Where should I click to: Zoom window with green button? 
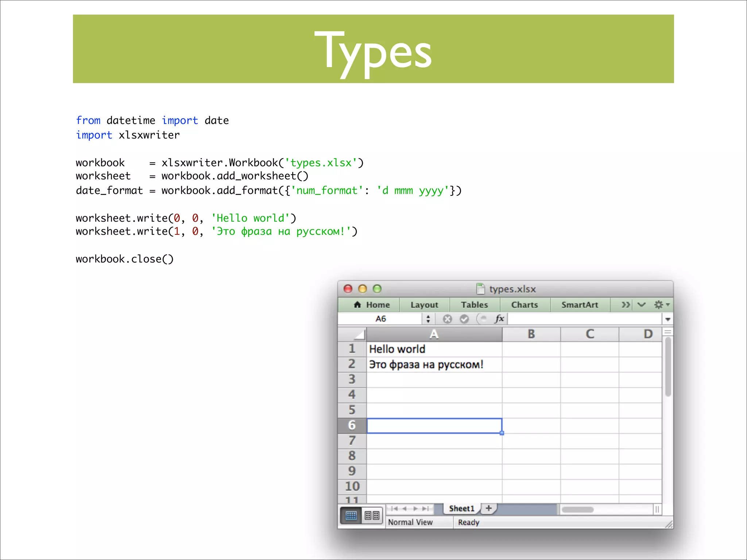377,289
